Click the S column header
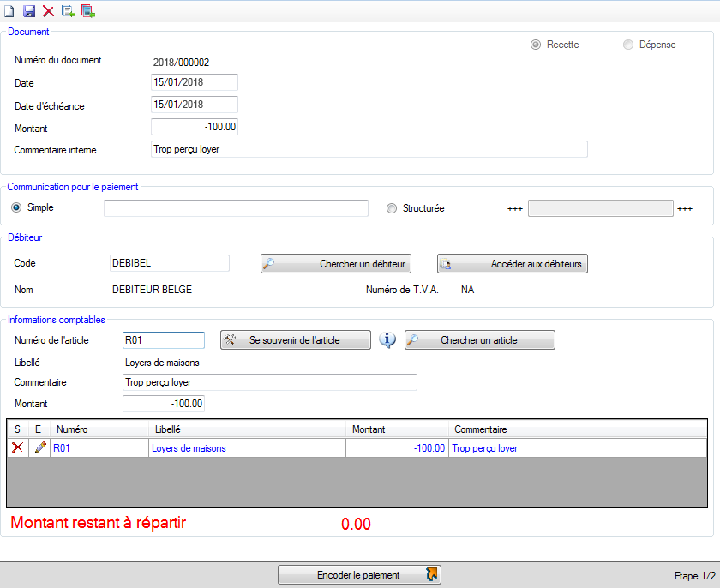This screenshot has height=588, width=720. pyautogui.click(x=17, y=429)
